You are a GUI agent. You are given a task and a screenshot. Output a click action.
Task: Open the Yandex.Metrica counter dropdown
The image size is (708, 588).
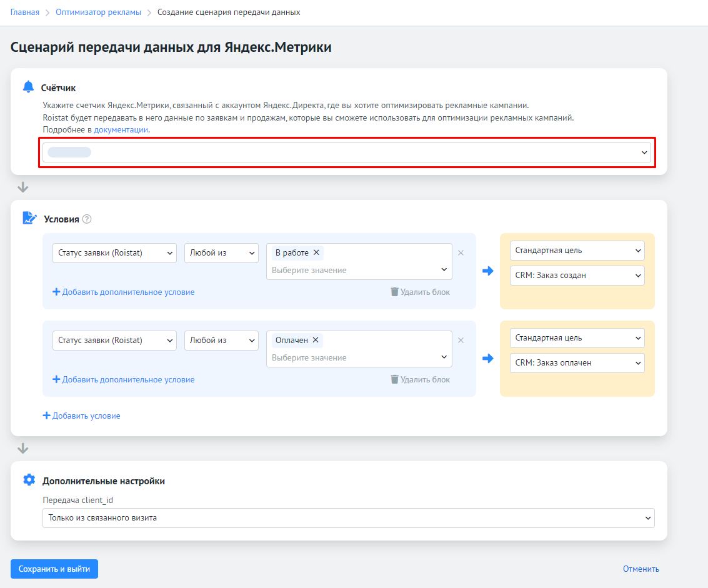pos(347,152)
